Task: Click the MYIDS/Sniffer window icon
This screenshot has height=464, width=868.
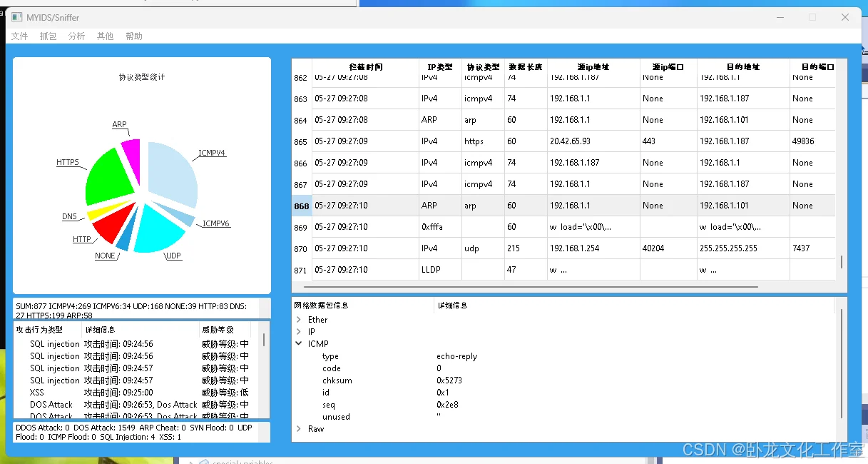Action: tap(17, 17)
